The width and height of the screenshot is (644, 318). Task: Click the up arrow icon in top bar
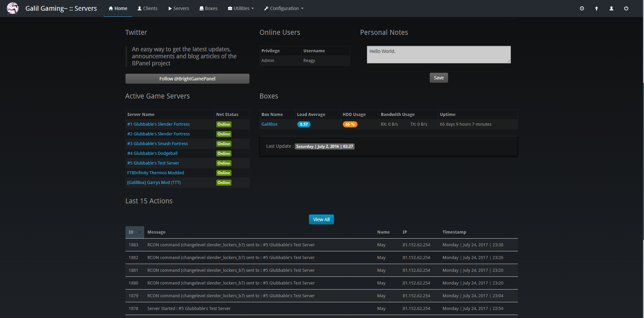(x=597, y=8)
